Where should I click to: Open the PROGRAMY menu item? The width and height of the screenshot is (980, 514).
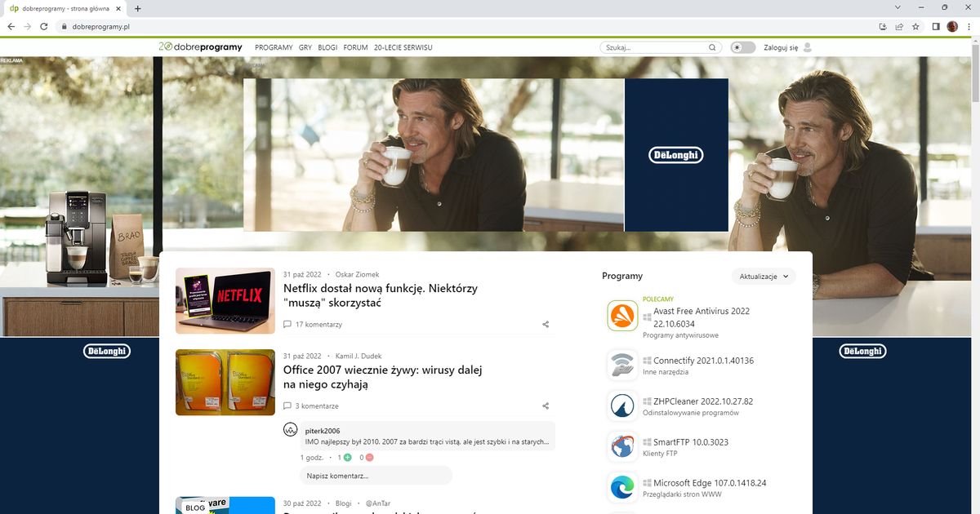pos(274,47)
